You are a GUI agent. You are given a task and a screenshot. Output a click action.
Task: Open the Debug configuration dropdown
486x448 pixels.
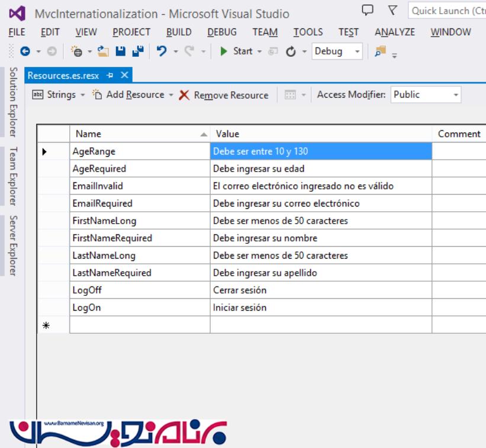[x=337, y=51]
